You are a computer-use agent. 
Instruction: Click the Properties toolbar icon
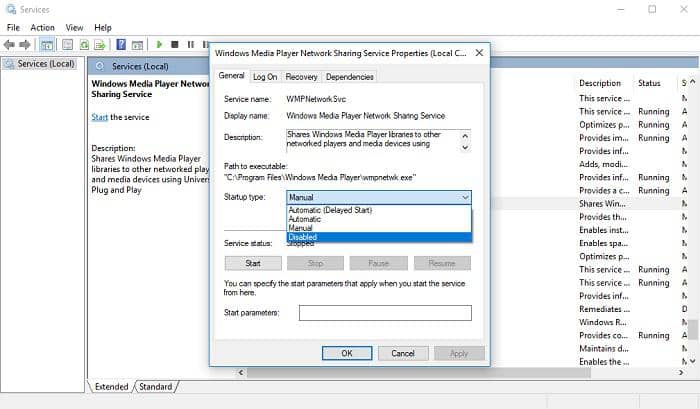point(67,45)
